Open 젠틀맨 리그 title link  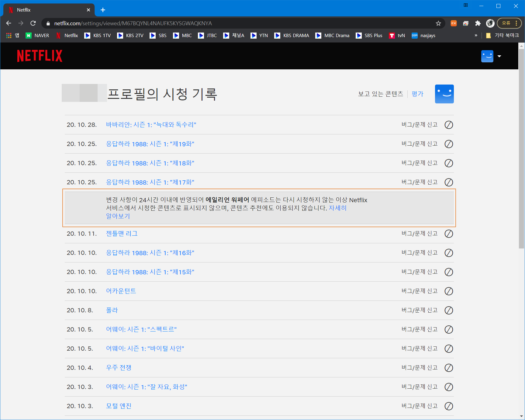click(122, 234)
